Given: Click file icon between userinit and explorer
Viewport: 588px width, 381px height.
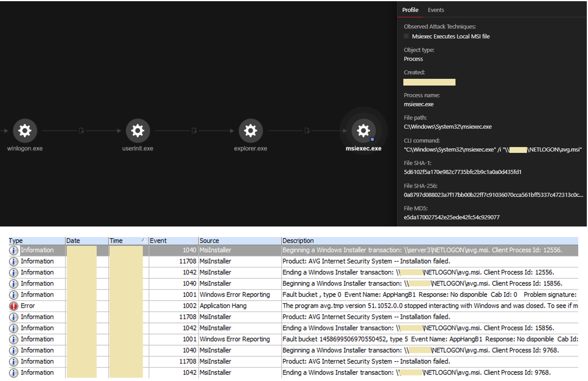Looking at the screenshot, I should tap(194, 131).
